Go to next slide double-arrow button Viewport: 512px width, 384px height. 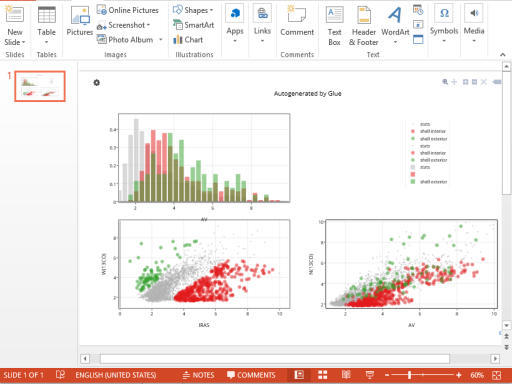(x=507, y=347)
